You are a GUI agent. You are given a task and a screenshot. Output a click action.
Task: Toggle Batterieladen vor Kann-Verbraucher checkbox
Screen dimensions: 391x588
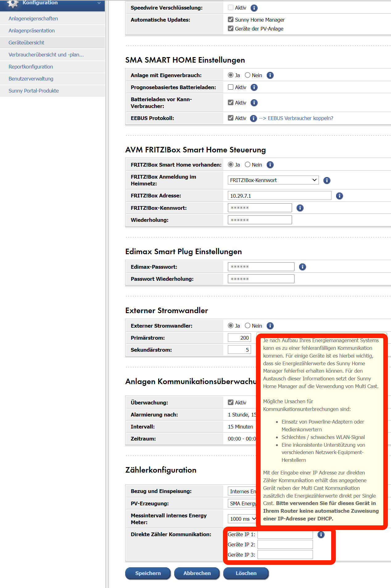coord(231,102)
